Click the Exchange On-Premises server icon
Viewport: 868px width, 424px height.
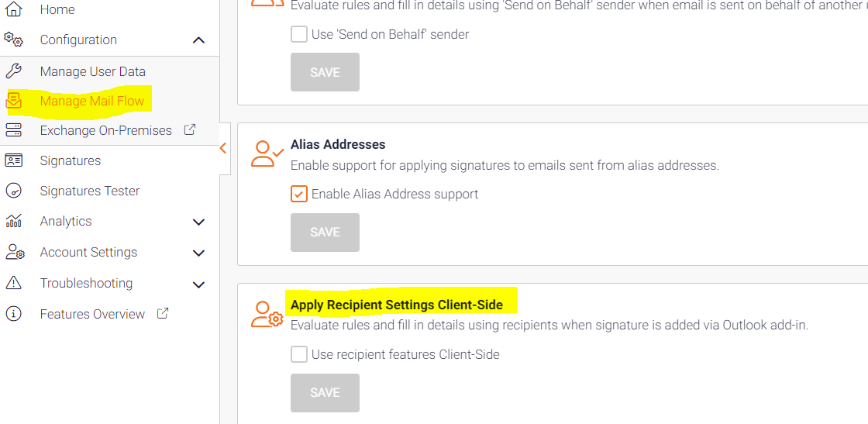click(x=13, y=131)
